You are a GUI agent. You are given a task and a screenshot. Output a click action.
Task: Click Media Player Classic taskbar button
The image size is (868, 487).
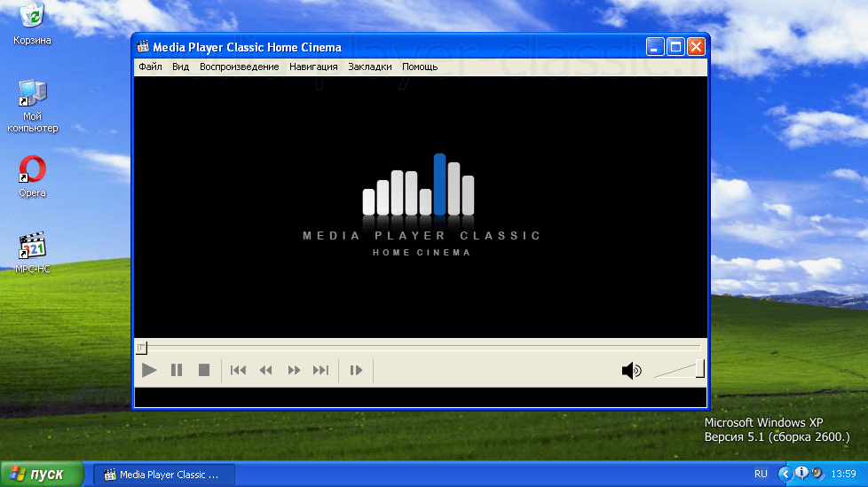(164, 475)
